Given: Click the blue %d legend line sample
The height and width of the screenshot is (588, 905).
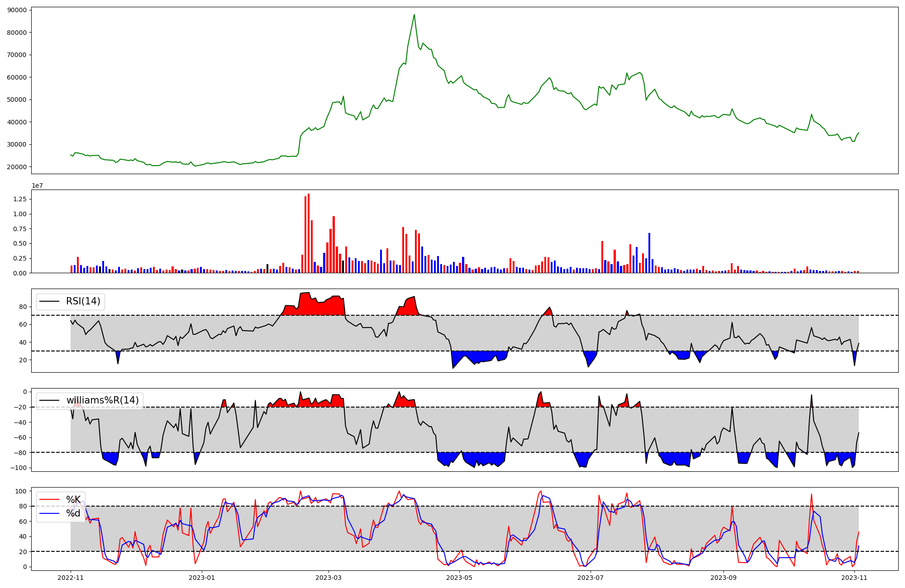Looking at the screenshot, I should pos(49,513).
